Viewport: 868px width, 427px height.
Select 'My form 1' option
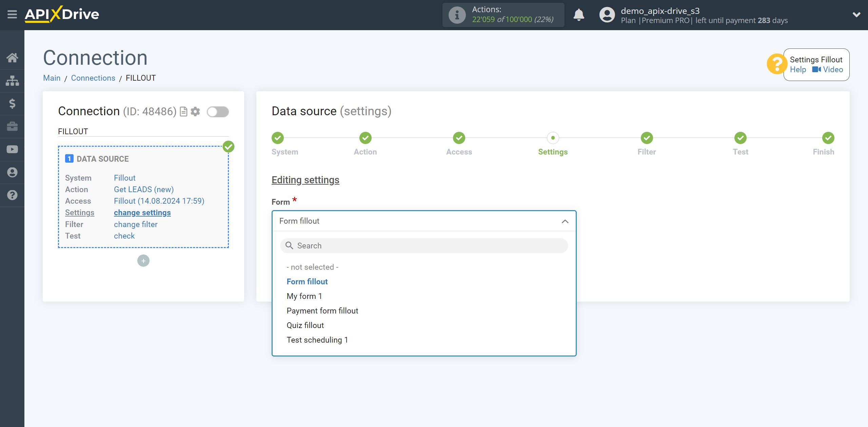[304, 296]
